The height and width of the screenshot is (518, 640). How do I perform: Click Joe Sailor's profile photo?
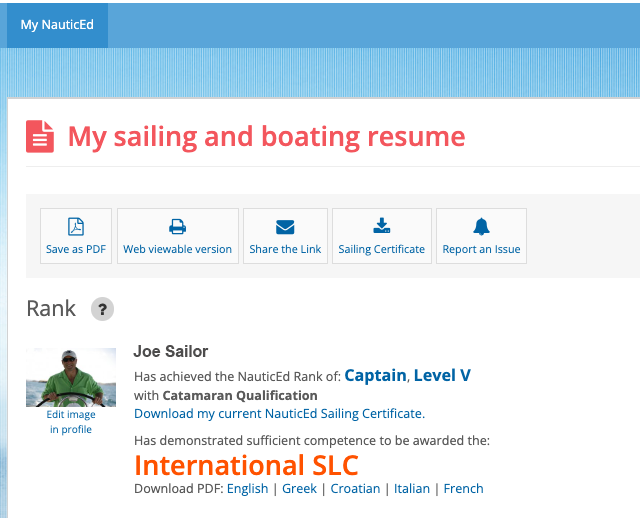coord(71,378)
